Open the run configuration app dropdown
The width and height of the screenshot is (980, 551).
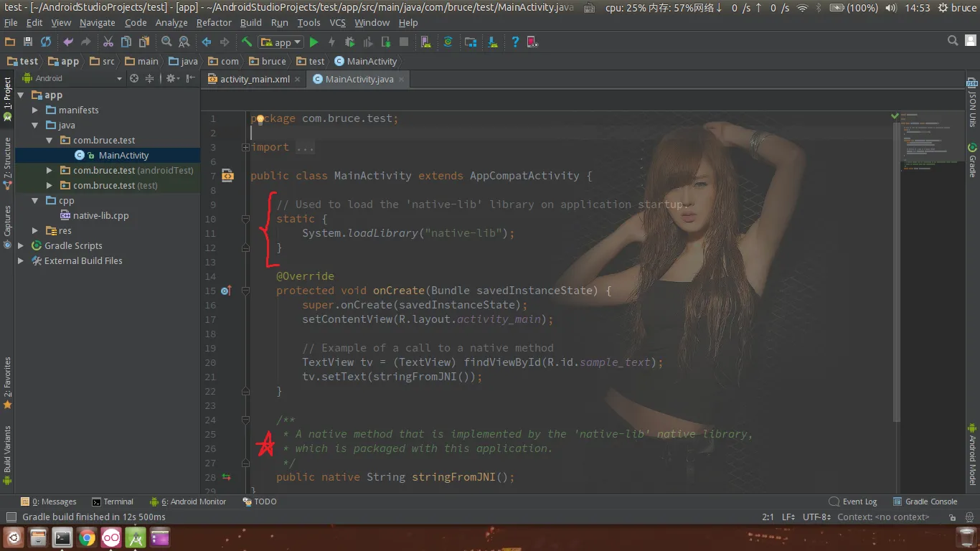coord(281,42)
